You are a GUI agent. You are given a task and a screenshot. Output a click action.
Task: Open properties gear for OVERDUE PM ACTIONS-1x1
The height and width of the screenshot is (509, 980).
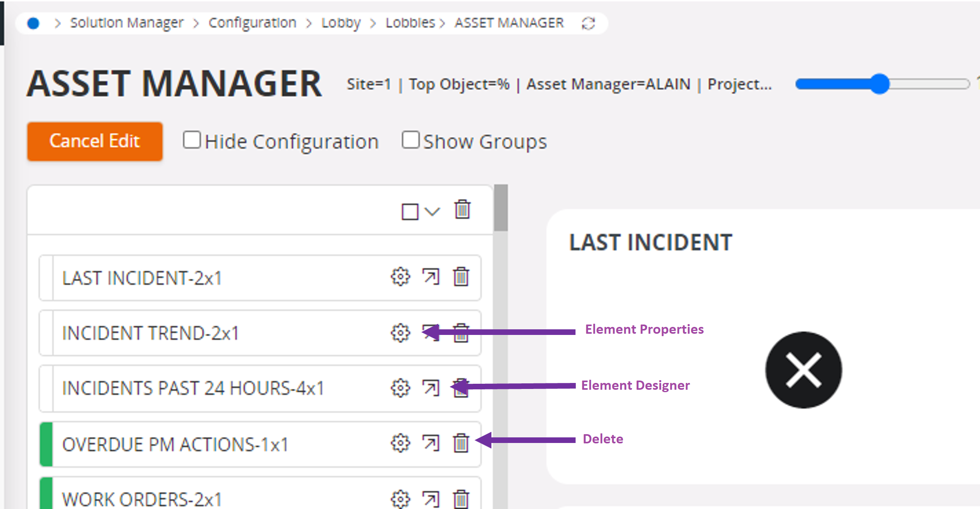tap(400, 443)
